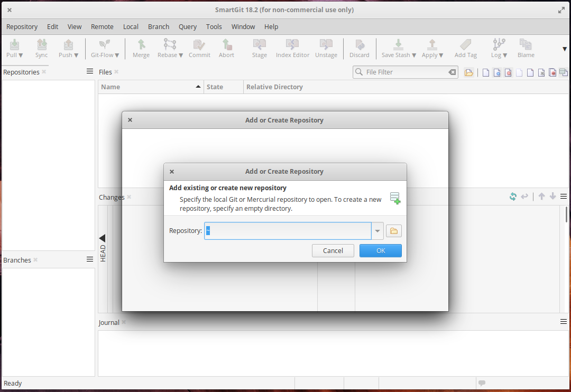Close the Files panel tab
This screenshot has width=571, height=392.
(x=116, y=72)
